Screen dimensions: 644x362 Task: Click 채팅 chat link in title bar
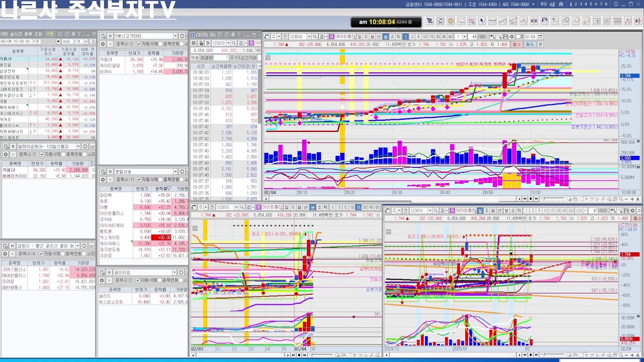[x=543, y=4]
